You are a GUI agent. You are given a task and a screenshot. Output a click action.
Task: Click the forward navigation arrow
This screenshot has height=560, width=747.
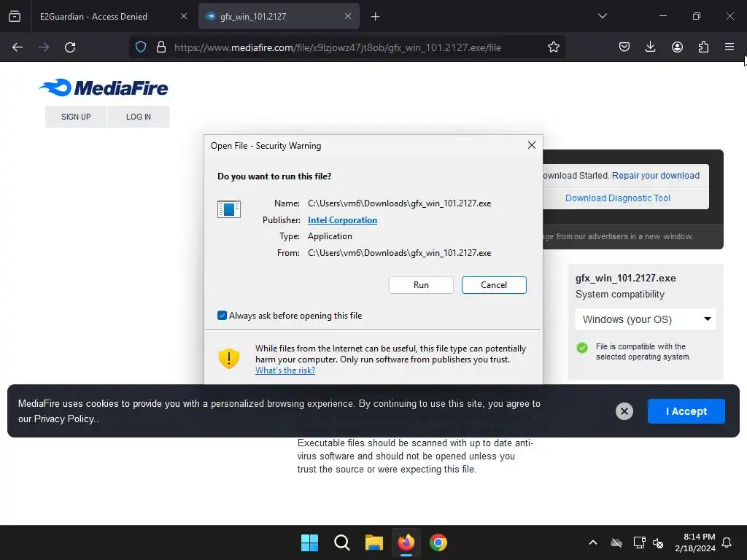[x=44, y=47]
